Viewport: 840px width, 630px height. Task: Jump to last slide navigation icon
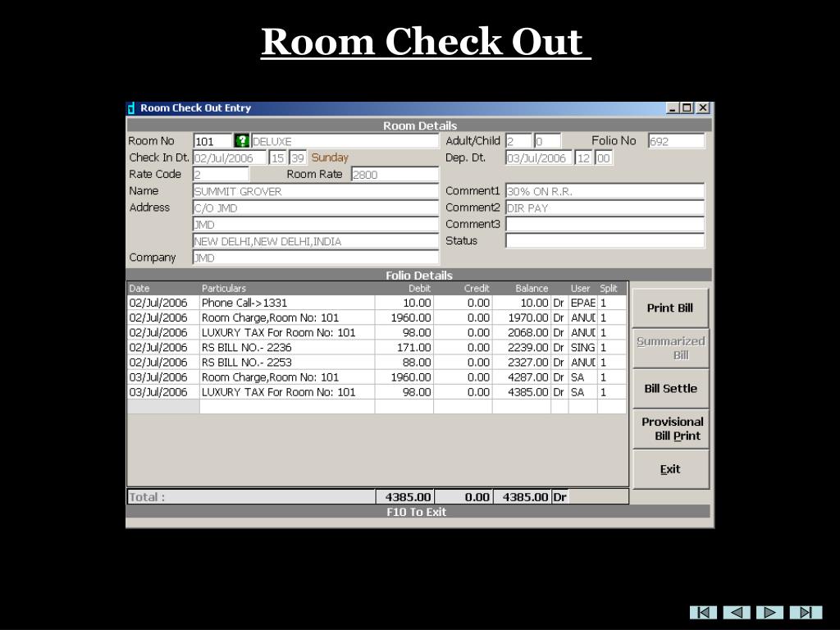806,612
